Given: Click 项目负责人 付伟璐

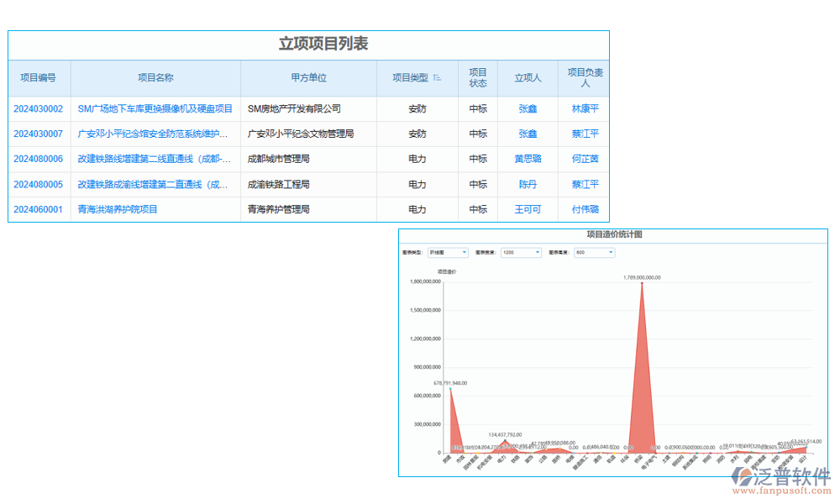Looking at the screenshot, I should coord(585,209).
